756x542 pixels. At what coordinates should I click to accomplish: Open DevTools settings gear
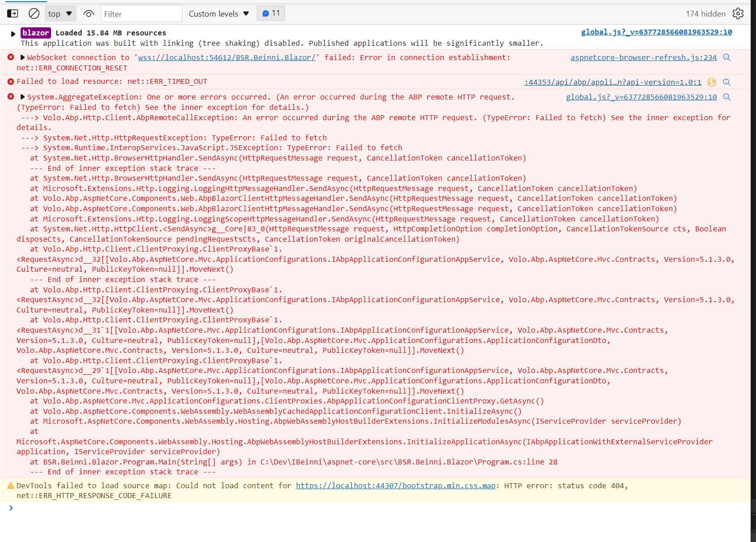(738, 13)
